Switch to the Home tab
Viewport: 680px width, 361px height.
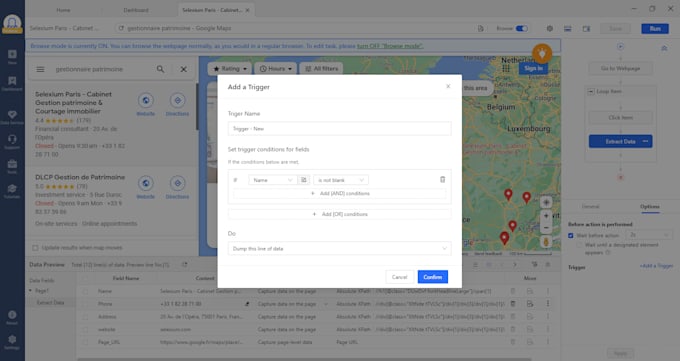point(63,10)
